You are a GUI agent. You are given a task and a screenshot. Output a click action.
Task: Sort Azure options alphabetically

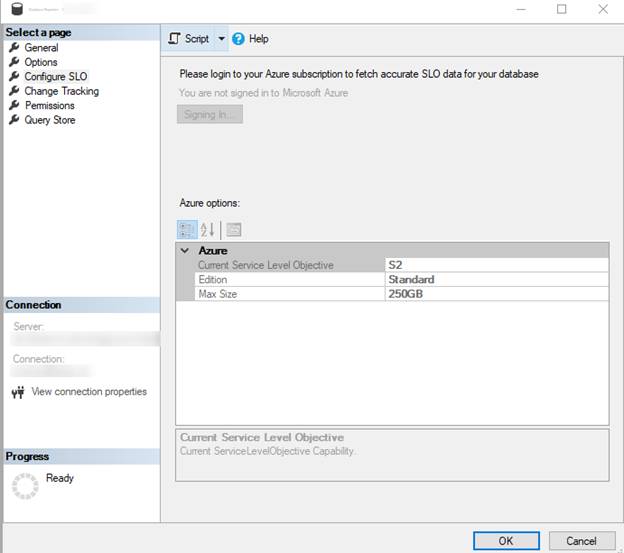209,229
